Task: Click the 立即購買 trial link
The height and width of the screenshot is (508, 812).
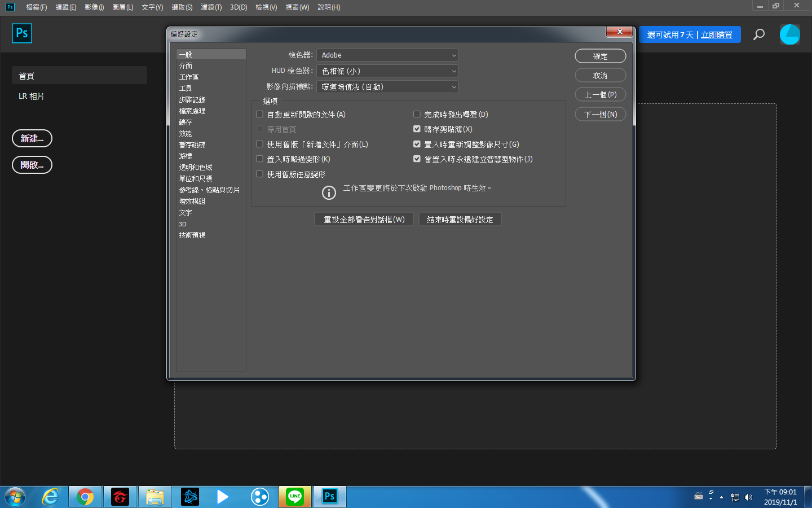Action: (717, 35)
